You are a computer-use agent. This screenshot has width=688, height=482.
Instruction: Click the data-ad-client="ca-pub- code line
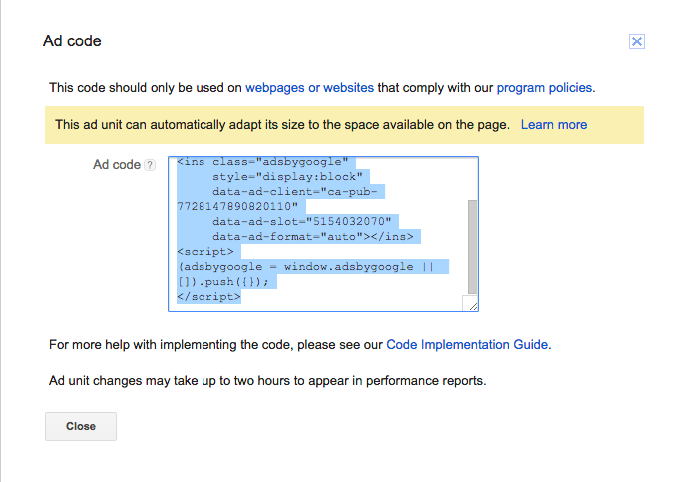tap(295, 192)
